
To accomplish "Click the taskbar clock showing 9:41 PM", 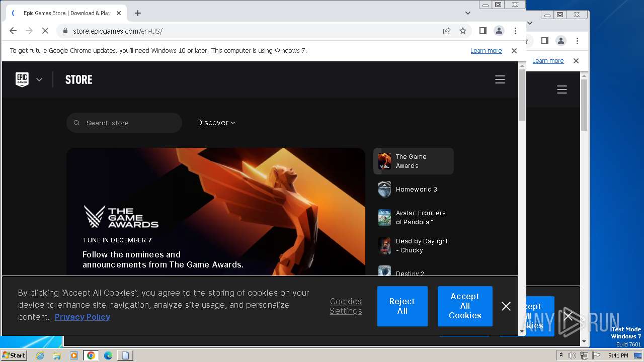I will click(x=618, y=355).
